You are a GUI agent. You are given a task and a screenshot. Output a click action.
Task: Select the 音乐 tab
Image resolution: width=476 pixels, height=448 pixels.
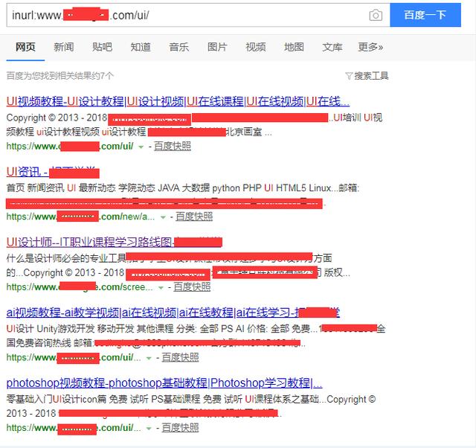179,47
